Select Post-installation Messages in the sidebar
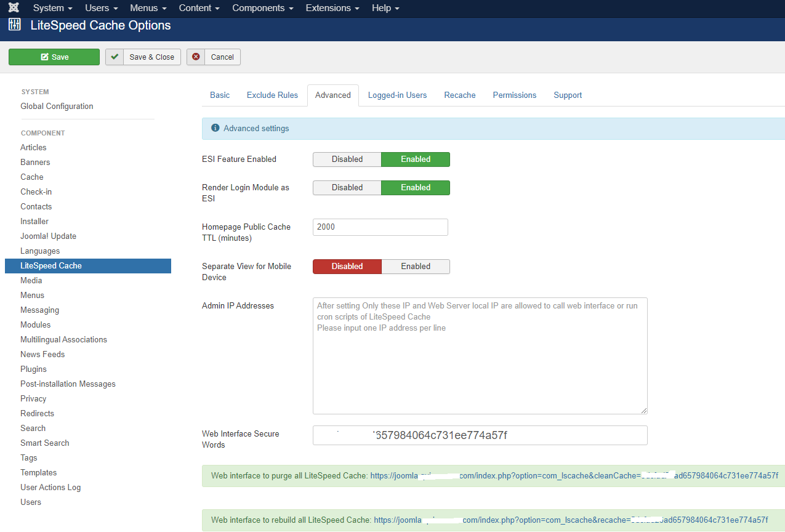785x532 pixels. point(68,384)
